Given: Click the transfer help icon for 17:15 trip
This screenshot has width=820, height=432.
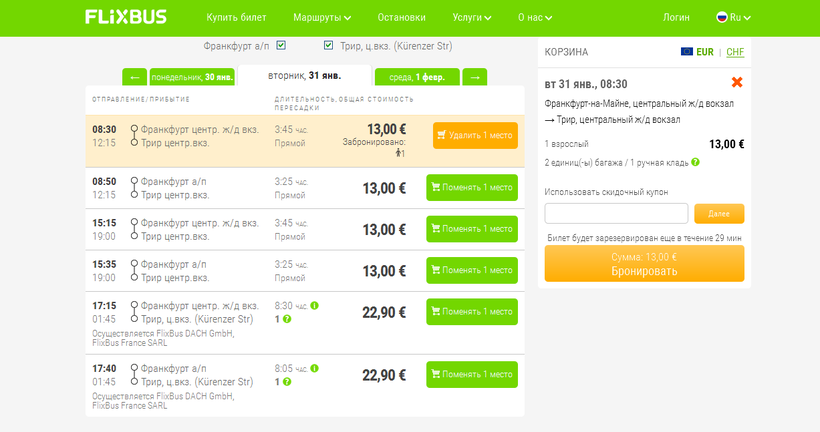Looking at the screenshot, I should click(x=287, y=319).
